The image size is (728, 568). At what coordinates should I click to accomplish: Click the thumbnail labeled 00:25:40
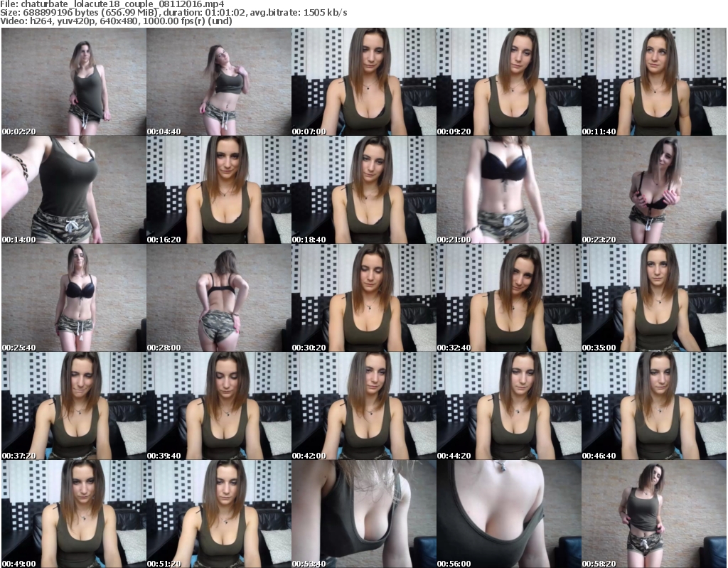coord(74,298)
